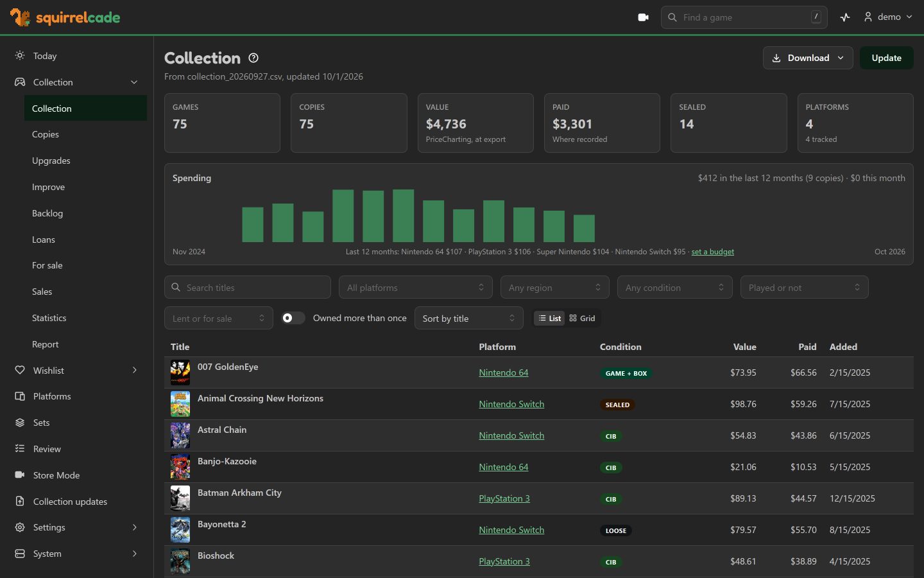924x578 pixels.
Task: Open the All platforms dropdown
Action: pyautogui.click(x=416, y=287)
